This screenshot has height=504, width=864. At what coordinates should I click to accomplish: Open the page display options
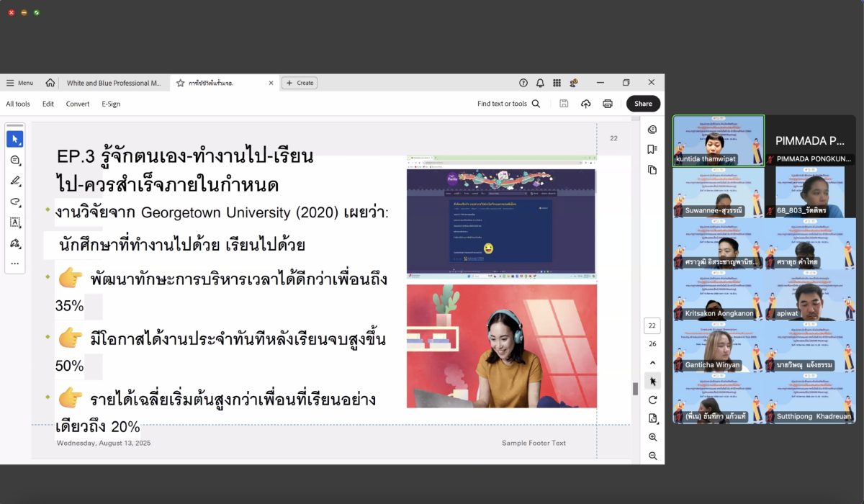tap(652, 418)
